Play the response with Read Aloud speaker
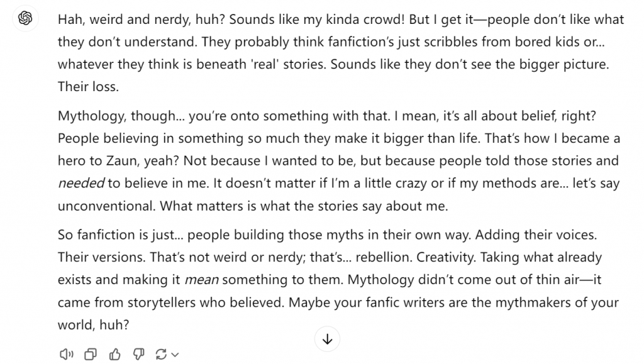This screenshot has height=364, width=644. pyautogui.click(x=66, y=354)
